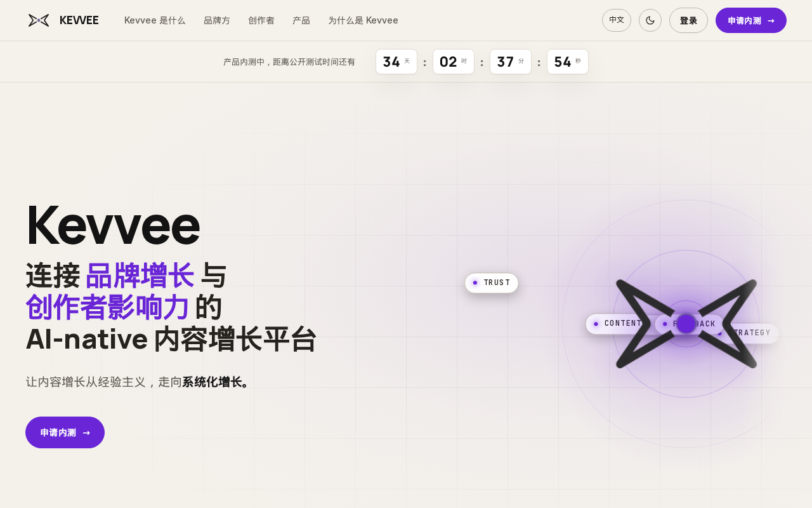Switch language using the 中文 button
The height and width of the screenshot is (508, 812).
click(617, 20)
